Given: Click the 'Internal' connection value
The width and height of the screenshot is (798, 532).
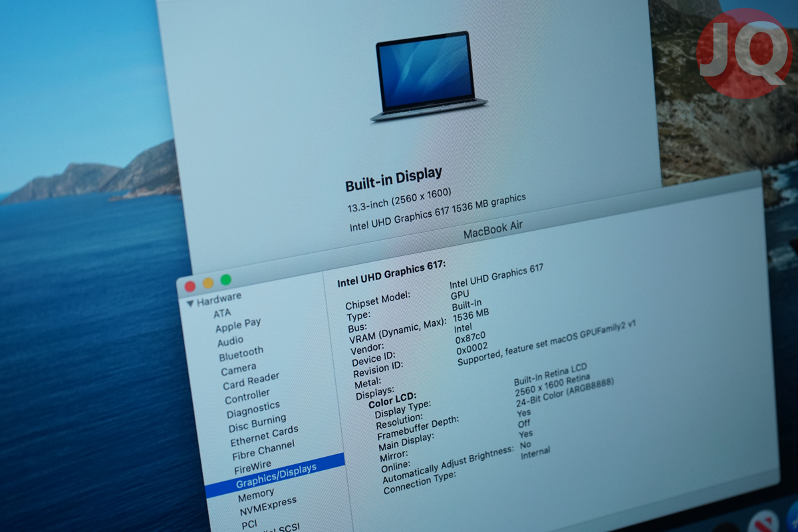Looking at the screenshot, I should click(x=535, y=454).
